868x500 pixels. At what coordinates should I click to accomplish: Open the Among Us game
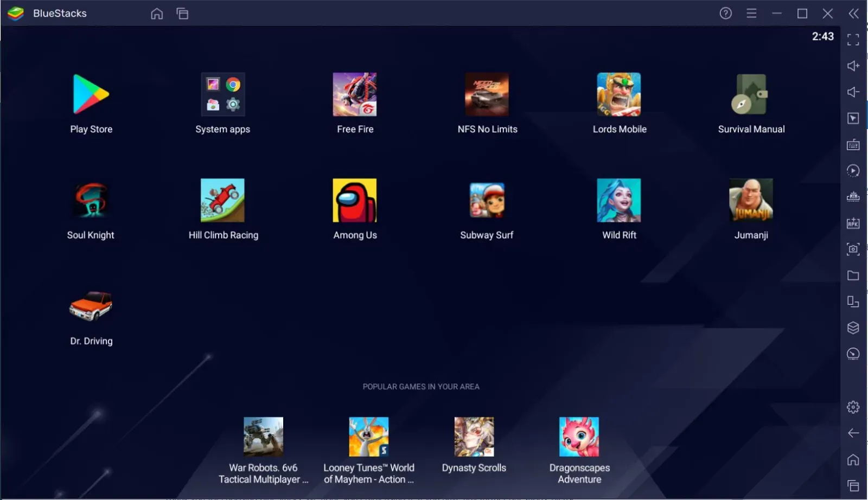355,200
